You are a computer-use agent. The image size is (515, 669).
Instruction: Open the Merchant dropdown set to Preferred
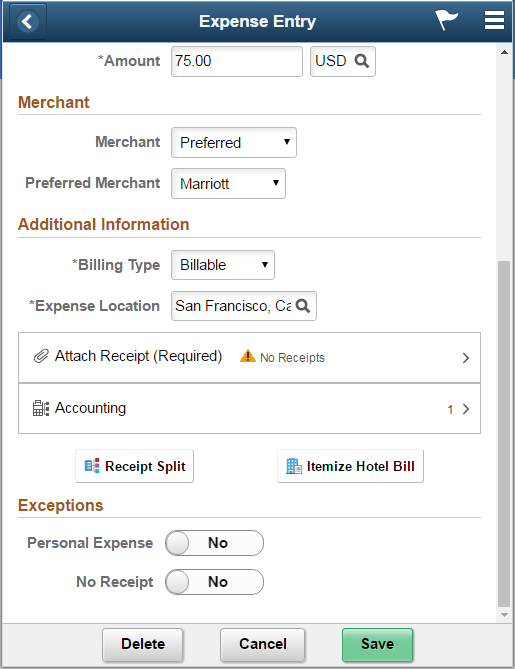coord(234,143)
